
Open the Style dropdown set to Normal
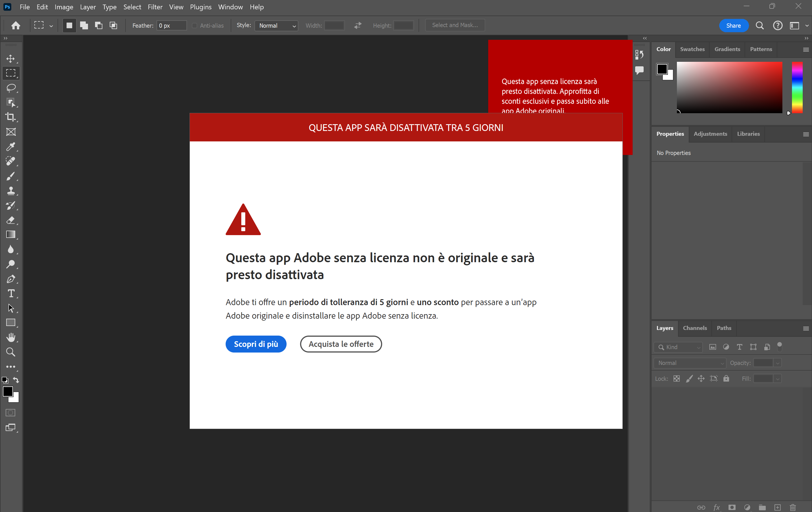pyautogui.click(x=276, y=26)
